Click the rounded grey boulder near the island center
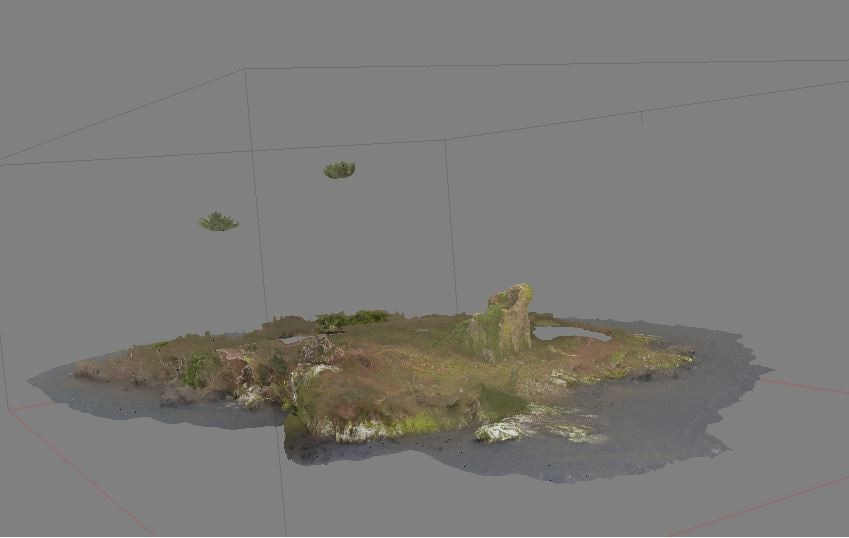849x538 pixels. tap(317, 349)
